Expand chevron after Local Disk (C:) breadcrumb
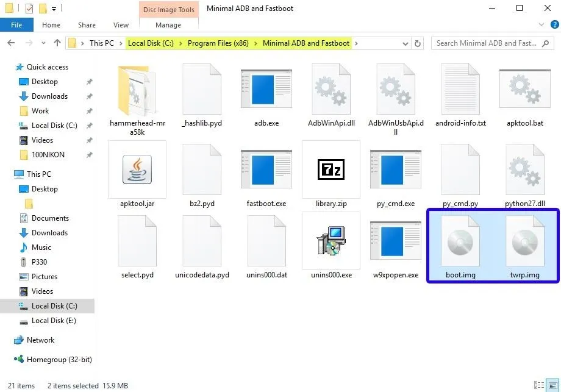Screen dimensions: 561x392 [180, 43]
